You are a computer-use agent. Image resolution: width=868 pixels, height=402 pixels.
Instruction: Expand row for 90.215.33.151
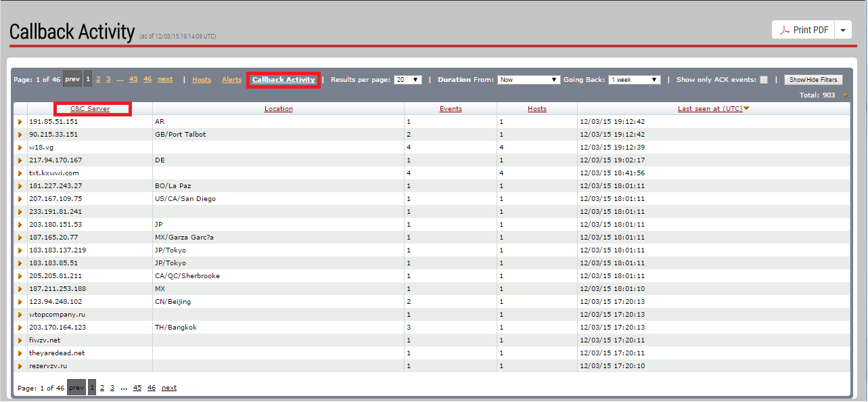point(20,135)
